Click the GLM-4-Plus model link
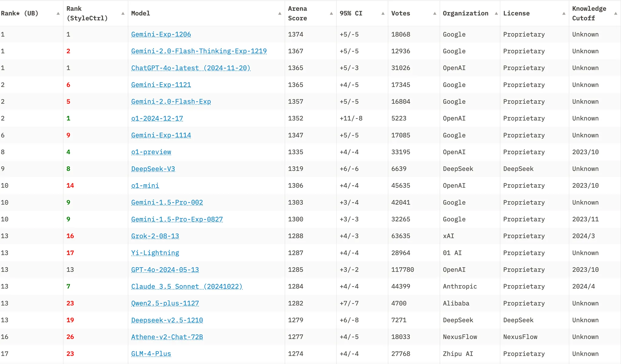Viewport: 621px width, 364px height. pos(151,354)
